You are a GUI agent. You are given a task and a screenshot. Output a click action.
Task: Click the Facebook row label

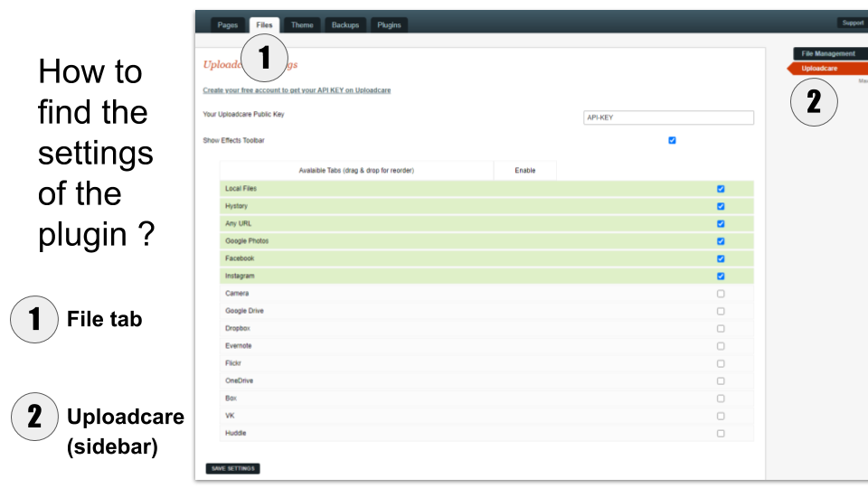pos(240,258)
